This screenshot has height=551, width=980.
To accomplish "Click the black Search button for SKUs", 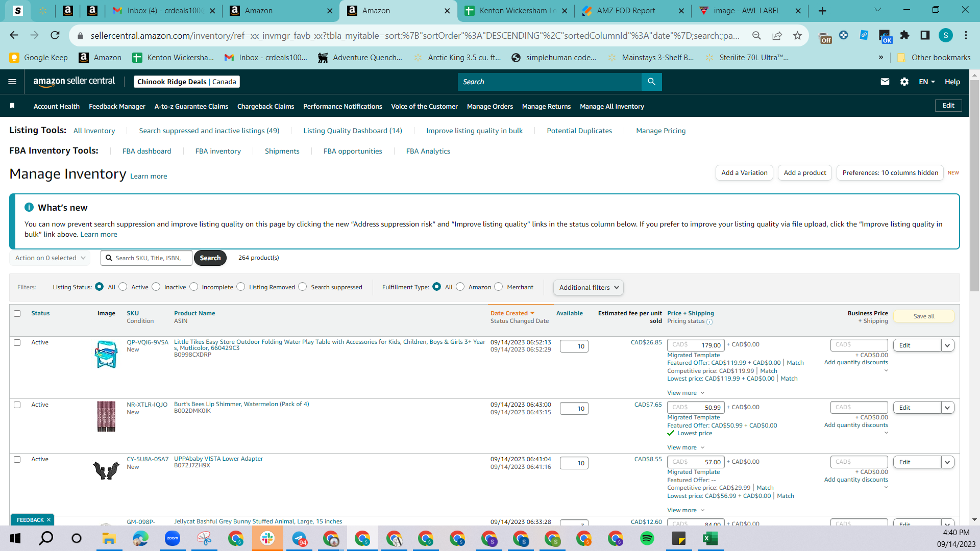I will click(x=210, y=258).
